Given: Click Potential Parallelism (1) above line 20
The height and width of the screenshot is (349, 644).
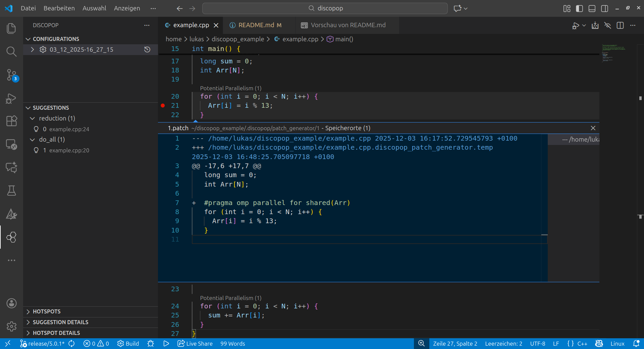Looking at the screenshot, I should click(230, 88).
